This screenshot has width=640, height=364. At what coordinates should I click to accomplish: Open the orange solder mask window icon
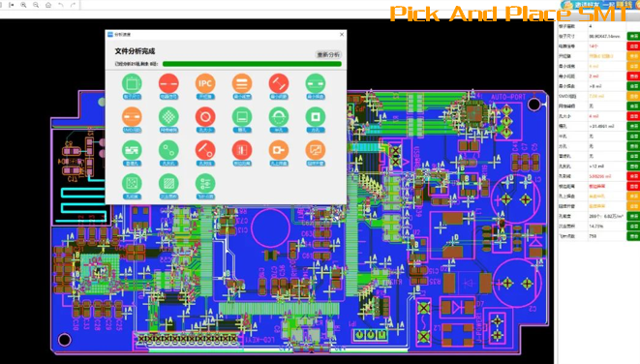click(315, 151)
